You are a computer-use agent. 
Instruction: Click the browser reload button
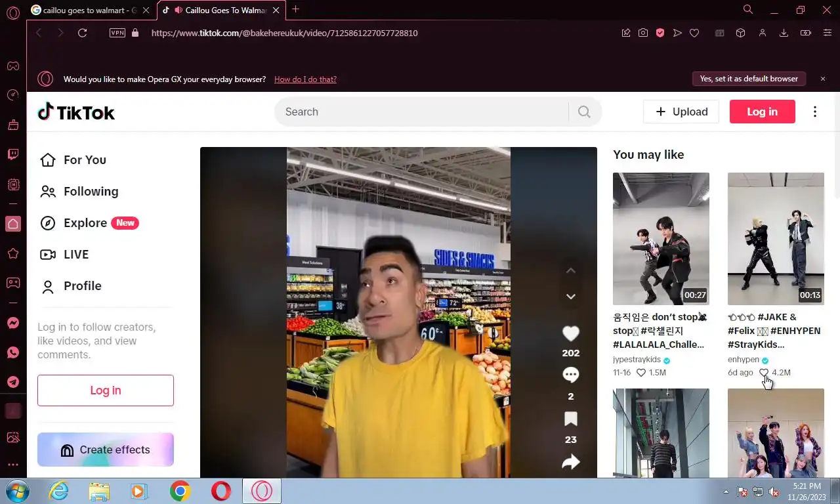82,33
